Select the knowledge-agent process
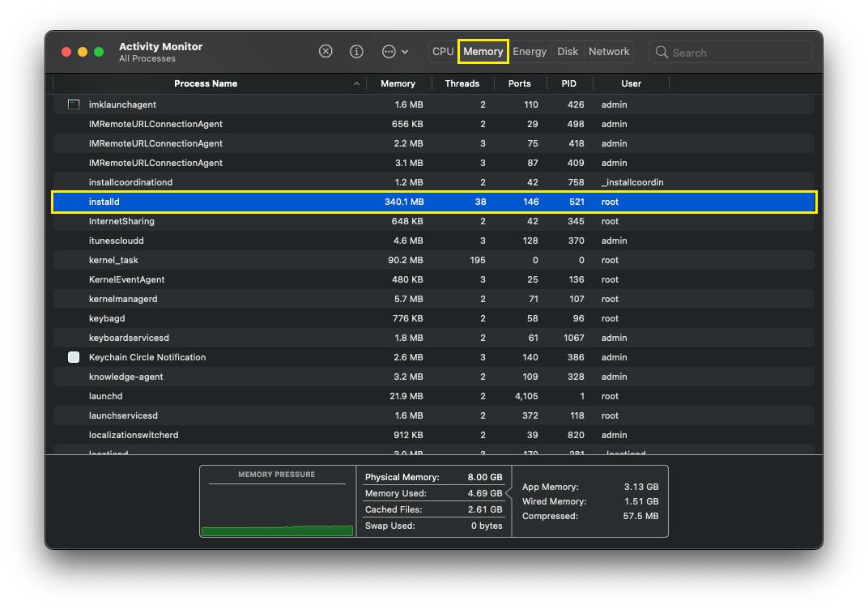 (x=434, y=377)
